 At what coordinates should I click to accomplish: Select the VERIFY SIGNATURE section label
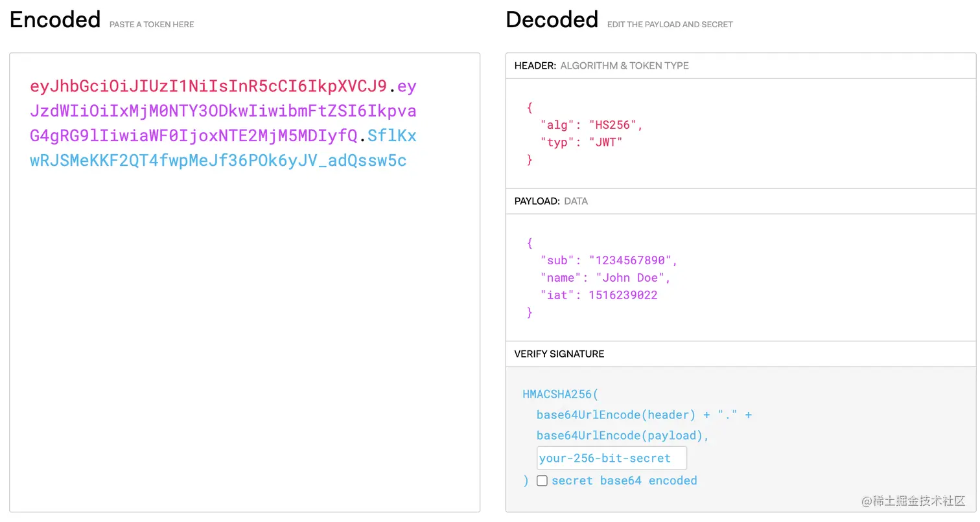pyautogui.click(x=559, y=354)
